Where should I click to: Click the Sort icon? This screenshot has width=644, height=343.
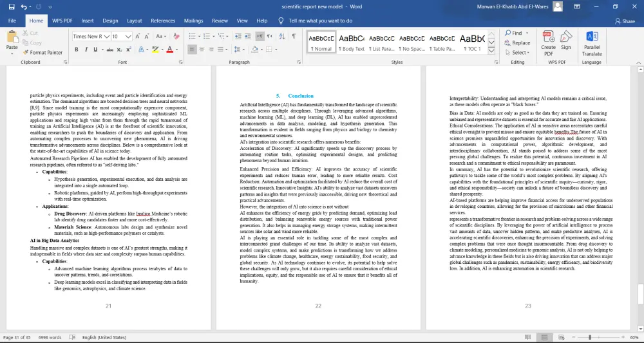click(x=282, y=37)
